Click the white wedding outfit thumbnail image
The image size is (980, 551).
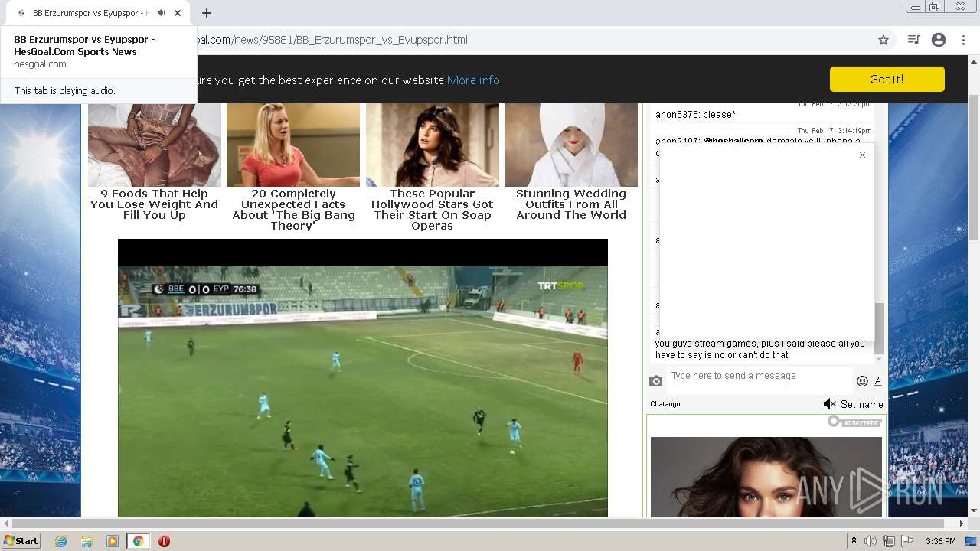click(x=571, y=145)
